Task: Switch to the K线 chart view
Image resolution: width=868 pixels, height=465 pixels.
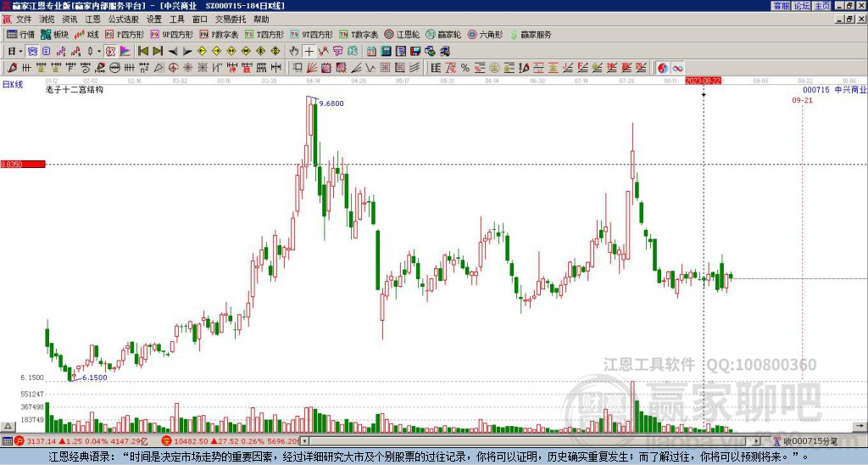Action: (x=86, y=34)
